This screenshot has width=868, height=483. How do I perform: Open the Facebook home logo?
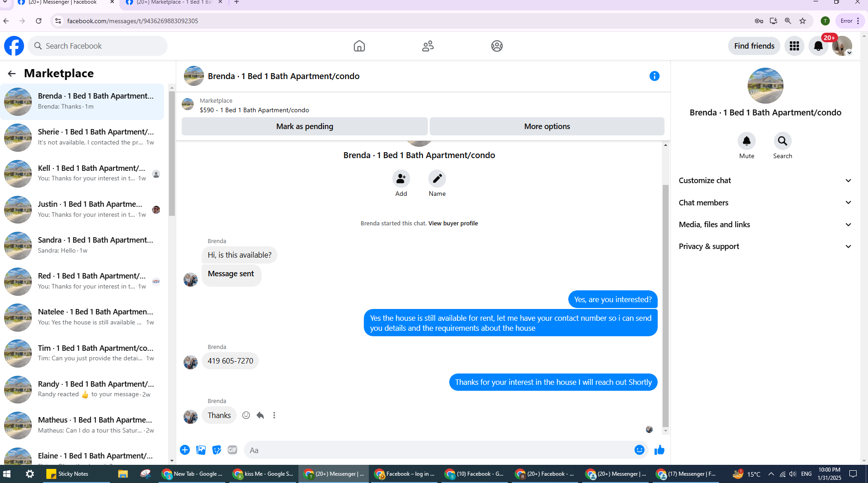pos(14,46)
